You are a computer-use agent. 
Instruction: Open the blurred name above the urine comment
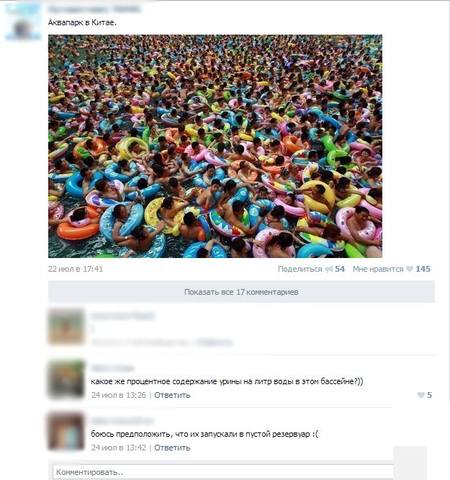point(112,368)
